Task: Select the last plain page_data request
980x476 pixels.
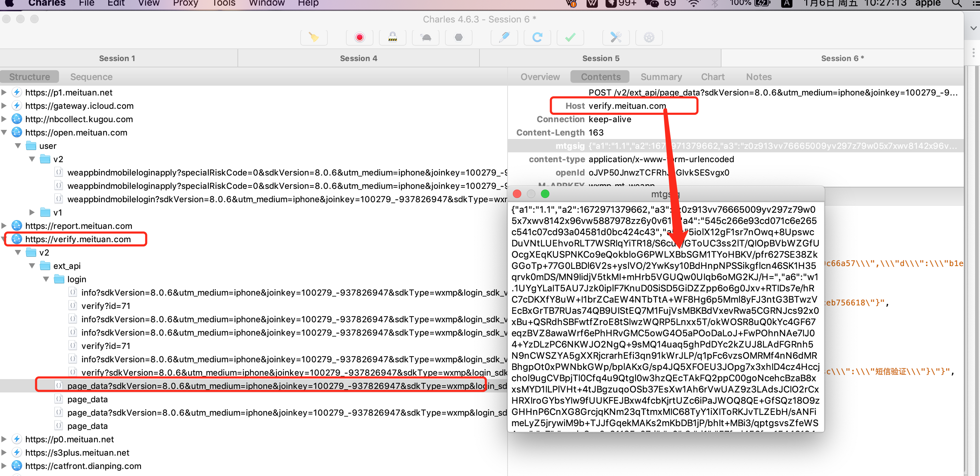Action: 87,426
